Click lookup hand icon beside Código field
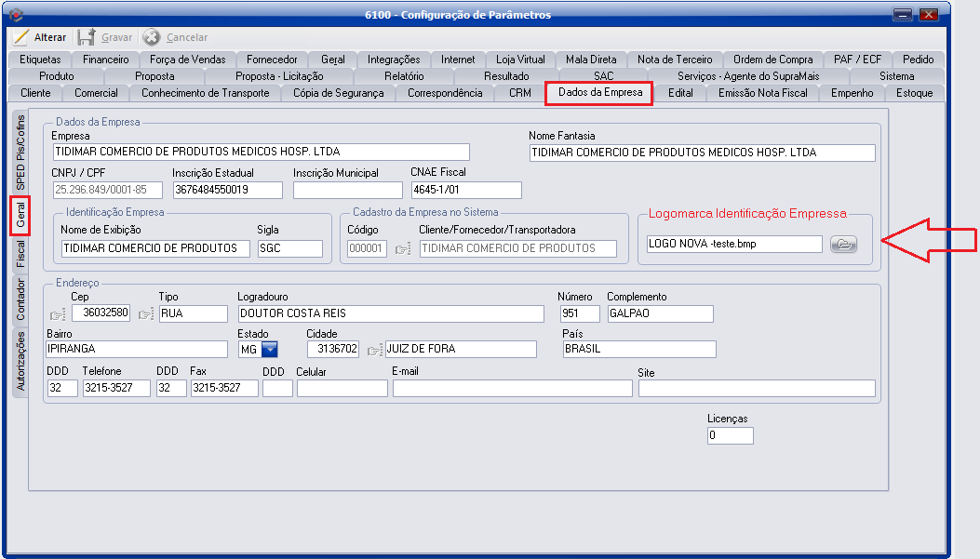The height and width of the screenshot is (559, 980). click(402, 248)
